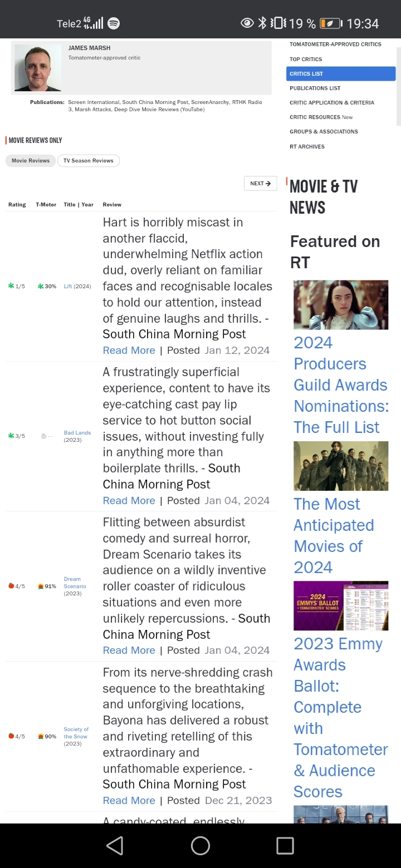Viewport: 401px width, 868px height.
Task: Open the Society of the Snow title link
Action: click(x=76, y=733)
